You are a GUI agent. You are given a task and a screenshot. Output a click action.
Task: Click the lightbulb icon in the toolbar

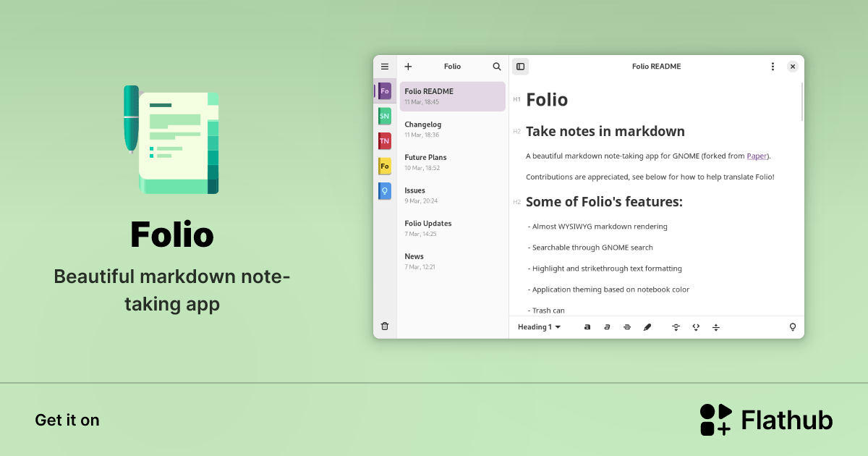(793, 327)
